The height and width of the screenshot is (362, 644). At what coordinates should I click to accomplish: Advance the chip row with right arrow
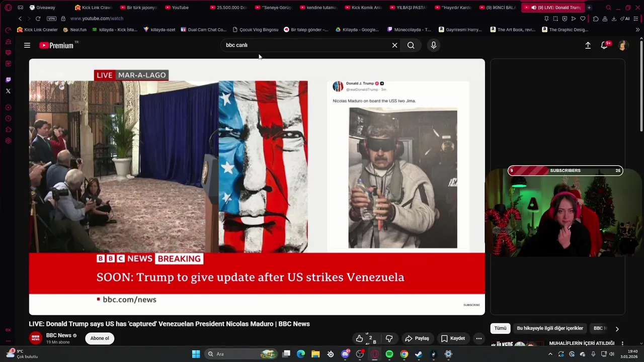pyautogui.click(x=617, y=329)
